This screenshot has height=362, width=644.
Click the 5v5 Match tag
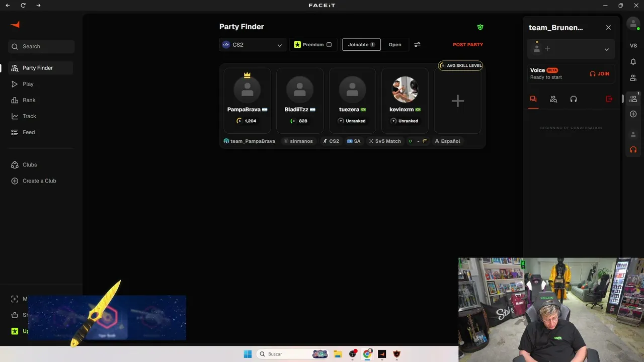(x=385, y=141)
